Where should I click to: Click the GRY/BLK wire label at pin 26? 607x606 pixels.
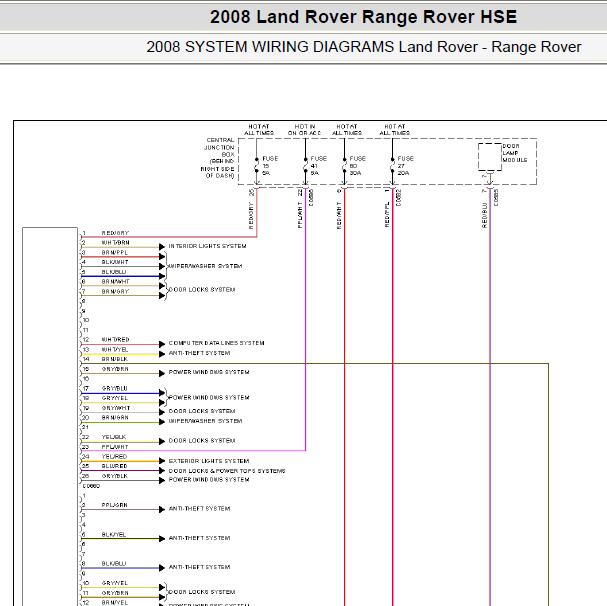coord(115,476)
